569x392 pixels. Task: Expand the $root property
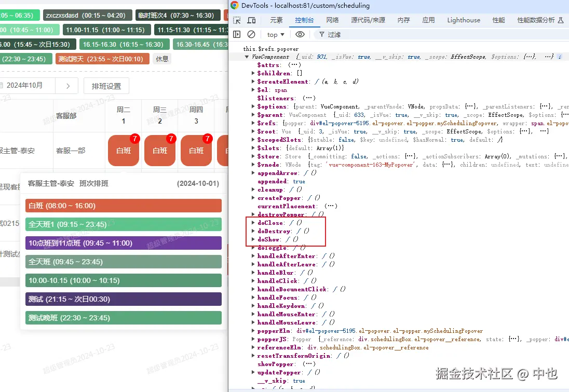coord(253,131)
